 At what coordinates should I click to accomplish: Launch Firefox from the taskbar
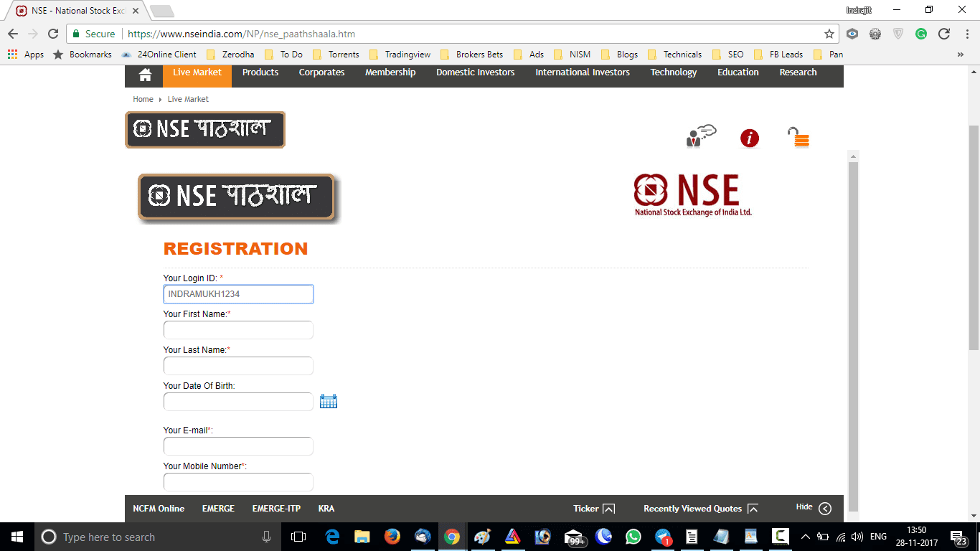click(x=392, y=537)
